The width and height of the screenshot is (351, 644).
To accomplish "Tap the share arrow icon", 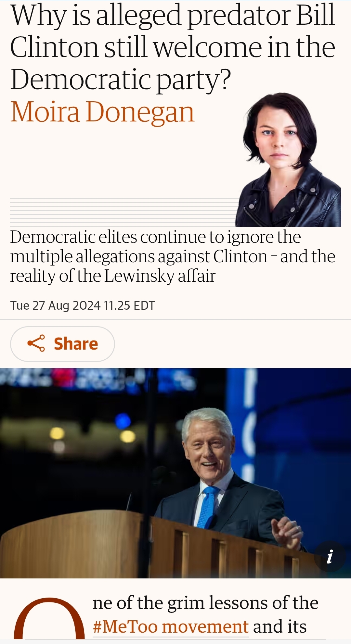I will point(36,343).
